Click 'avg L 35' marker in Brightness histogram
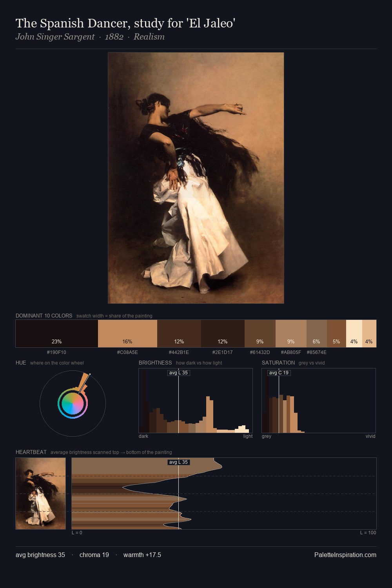 [x=178, y=373]
